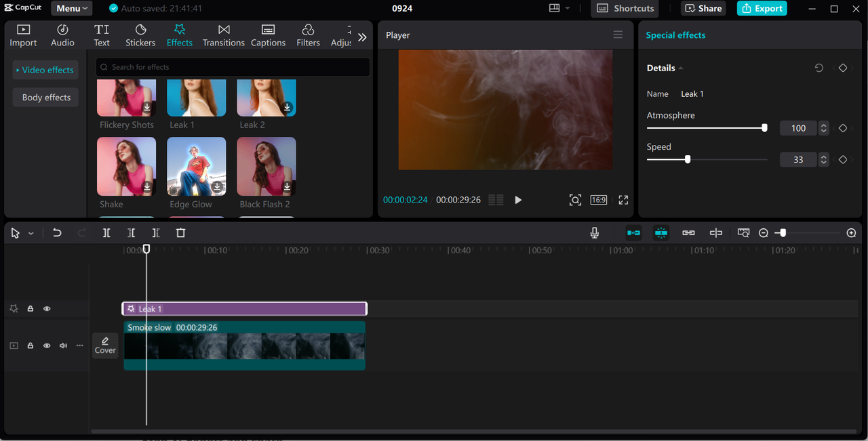Image resolution: width=868 pixels, height=441 pixels.
Task: Zoom in the timeline
Action: pyautogui.click(x=852, y=233)
